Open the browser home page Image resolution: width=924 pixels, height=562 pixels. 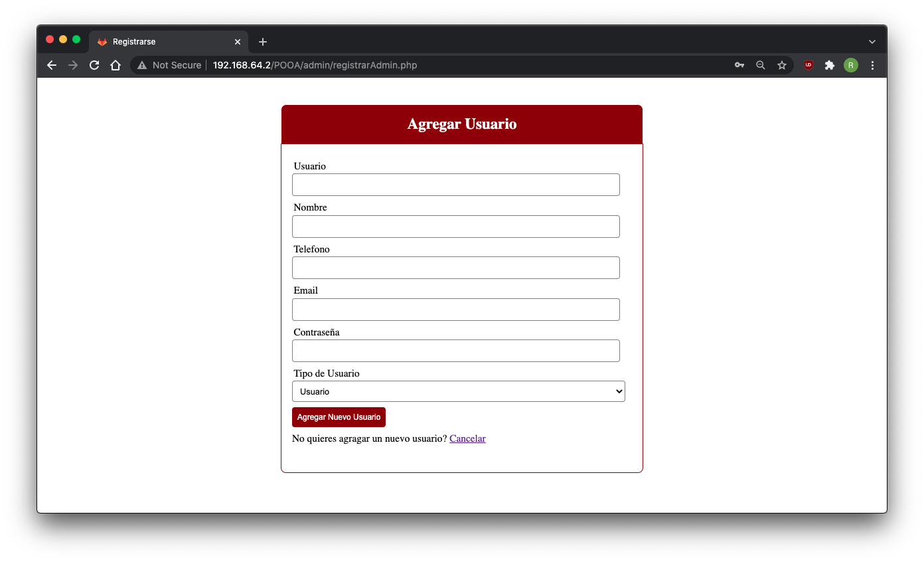116,64
